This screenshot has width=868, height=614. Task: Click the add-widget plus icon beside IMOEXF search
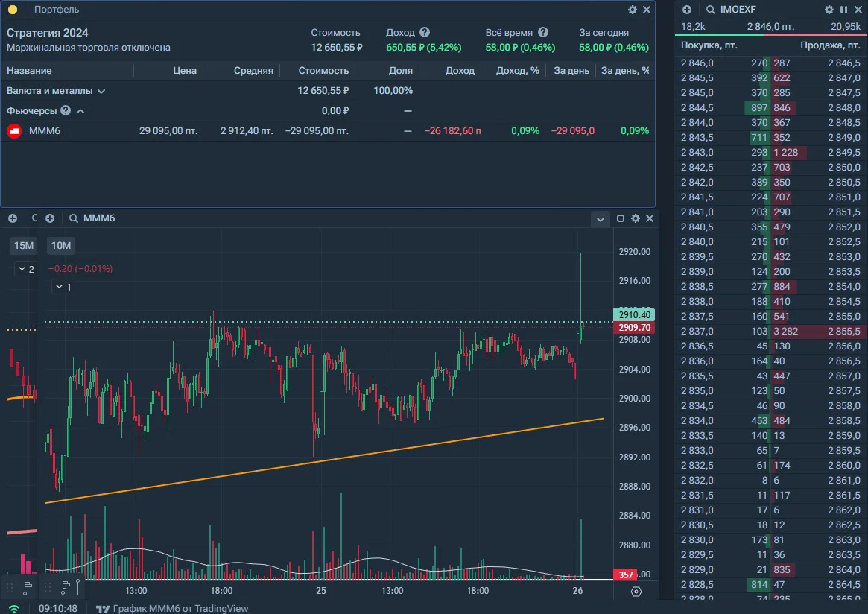[x=687, y=10]
